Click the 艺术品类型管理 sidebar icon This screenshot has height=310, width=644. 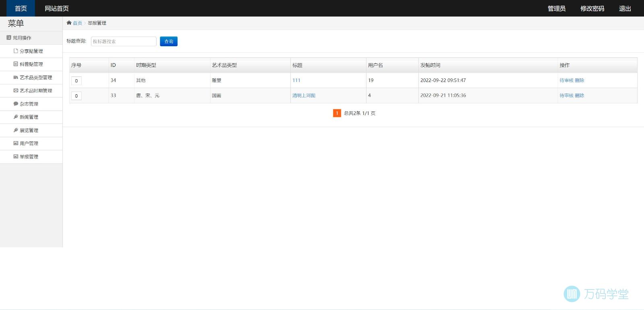[x=16, y=77]
